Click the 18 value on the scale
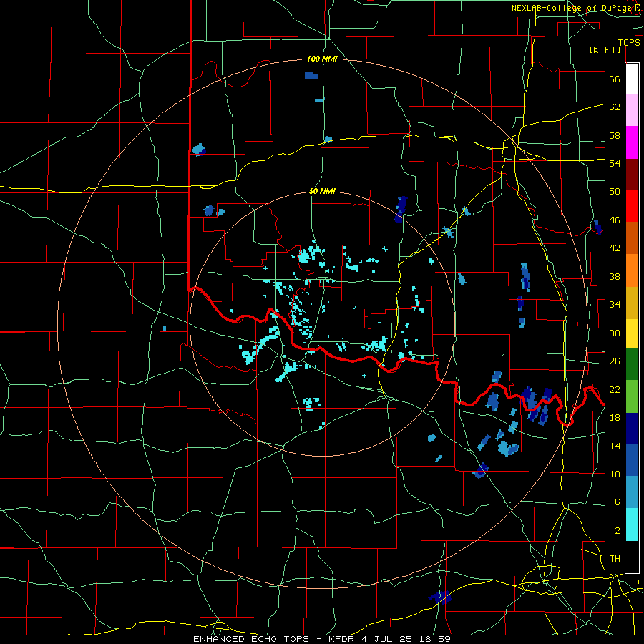Screen dimensions: 644x644 pyautogui.click(x=615, y=418)
